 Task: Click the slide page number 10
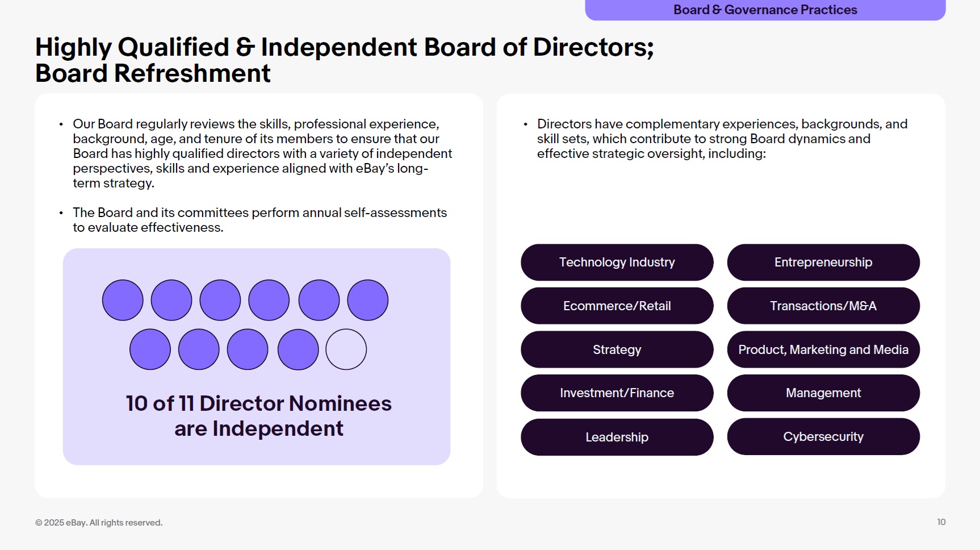click(x=941, y=522)
